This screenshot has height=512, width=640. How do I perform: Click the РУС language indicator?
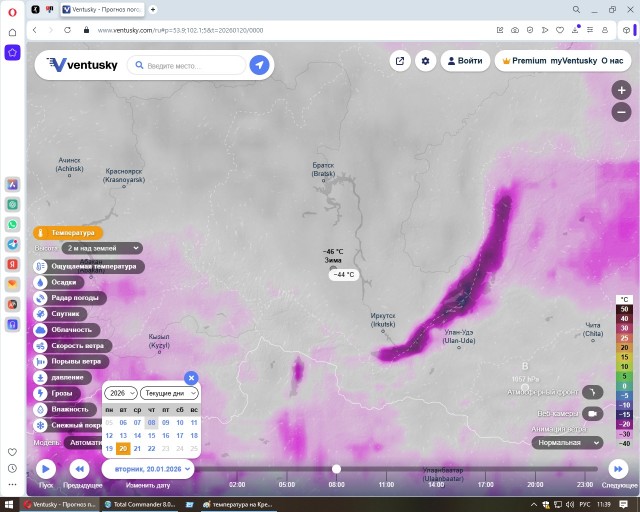[x=585, y=505]
